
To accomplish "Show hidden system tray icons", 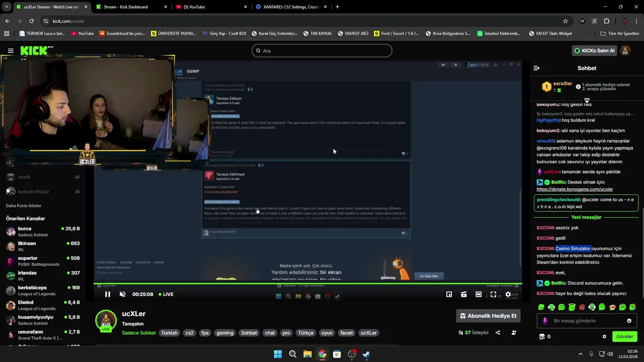I will (x=580, y=354).
